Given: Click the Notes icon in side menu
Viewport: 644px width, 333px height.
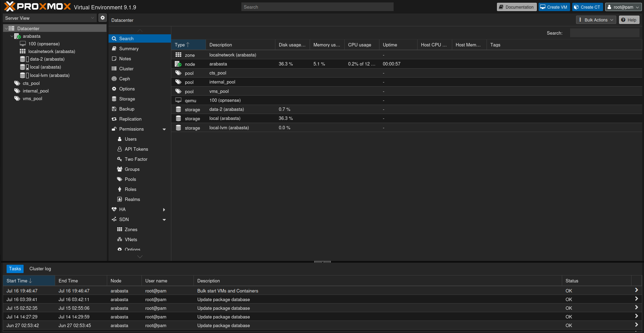Looking at the screenshot, I should [114, 59].
